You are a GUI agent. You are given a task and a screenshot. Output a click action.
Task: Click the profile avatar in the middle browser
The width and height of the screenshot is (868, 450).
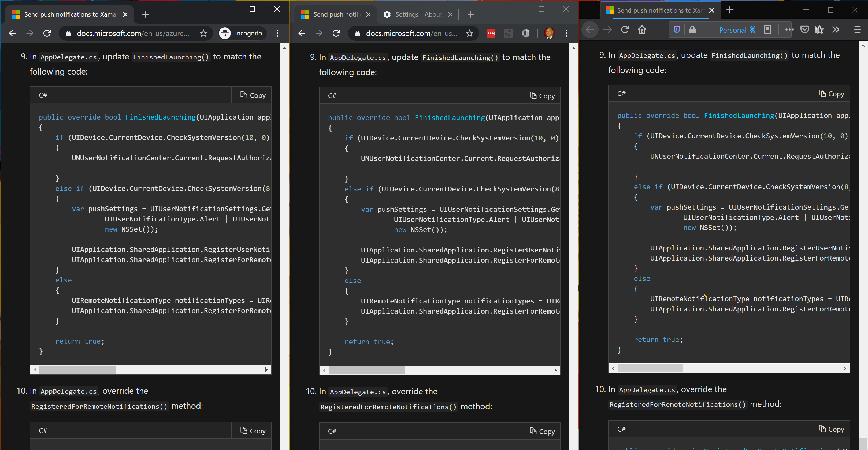point(549,33)
